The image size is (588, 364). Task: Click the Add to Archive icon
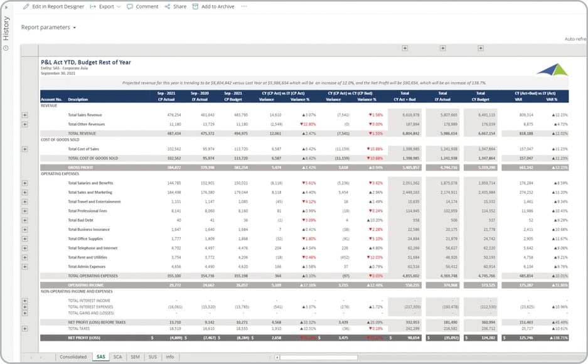click(x=196, y=6)
